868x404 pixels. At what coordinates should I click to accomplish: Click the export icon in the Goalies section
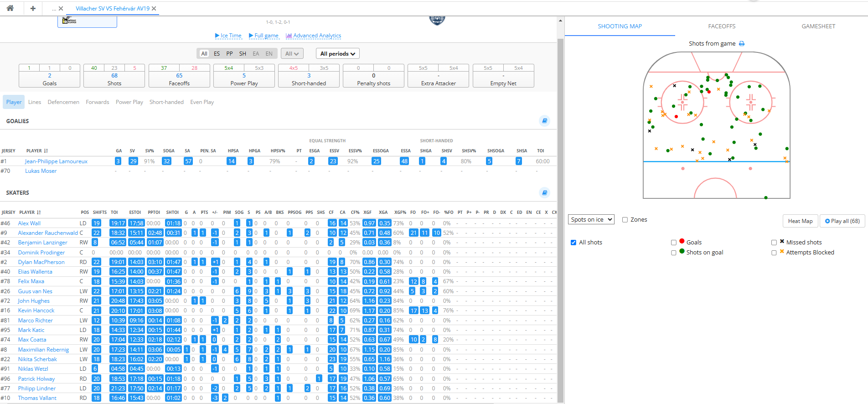pyautogui.click(x=544, y=121)
